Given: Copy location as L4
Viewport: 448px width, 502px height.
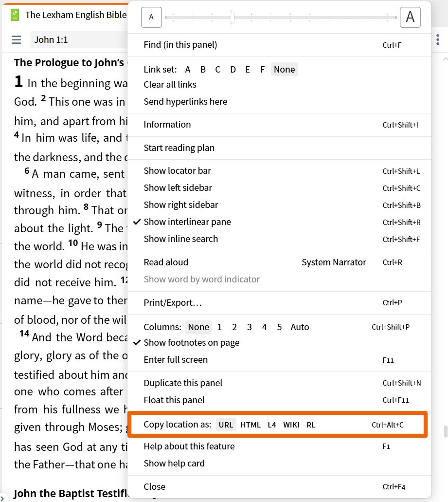Looking at the screenshot, I should [x=272, y=425].
